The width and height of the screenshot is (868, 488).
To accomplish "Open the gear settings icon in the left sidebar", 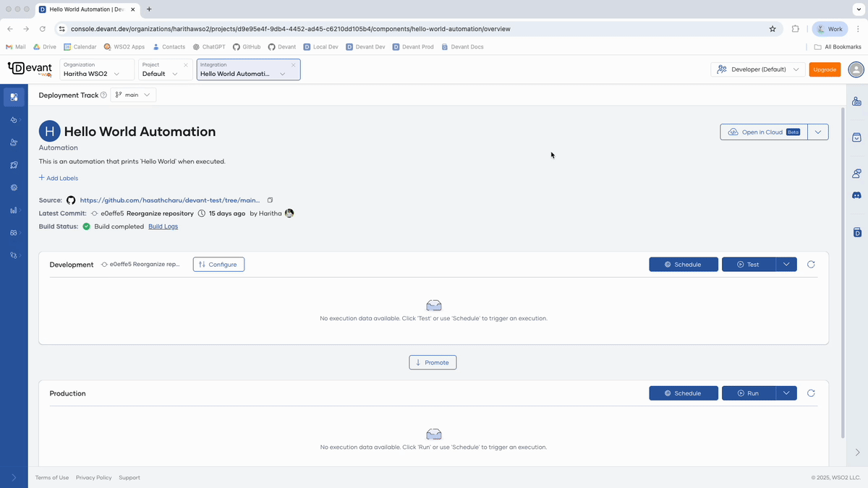I will pos(14,187).
